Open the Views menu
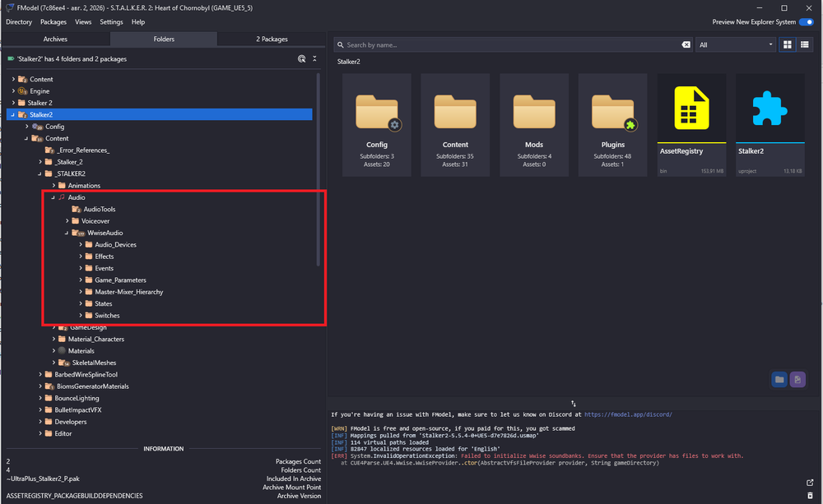The image size is (823, 504). pyautogui.click(x=83, y=22)
